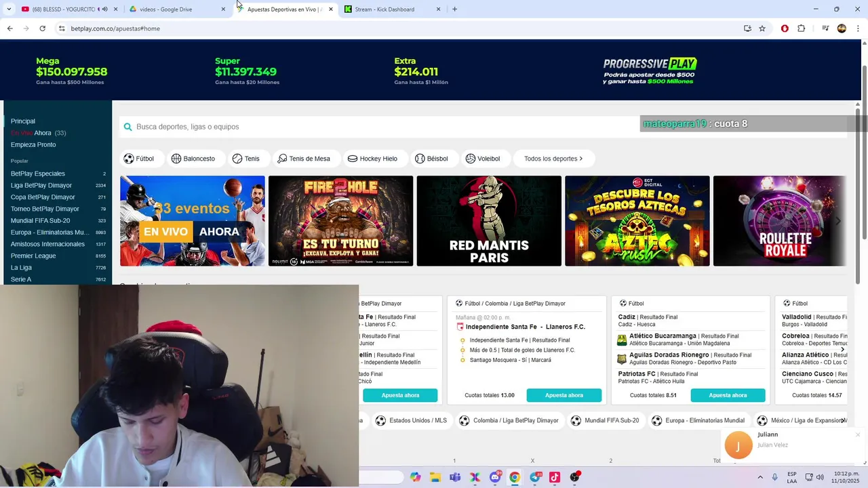Image resolution: width=868 pixels, height=488 pixels.
Task: Open Estados Unidos / MLS league chip
Action: click(411, 420)
